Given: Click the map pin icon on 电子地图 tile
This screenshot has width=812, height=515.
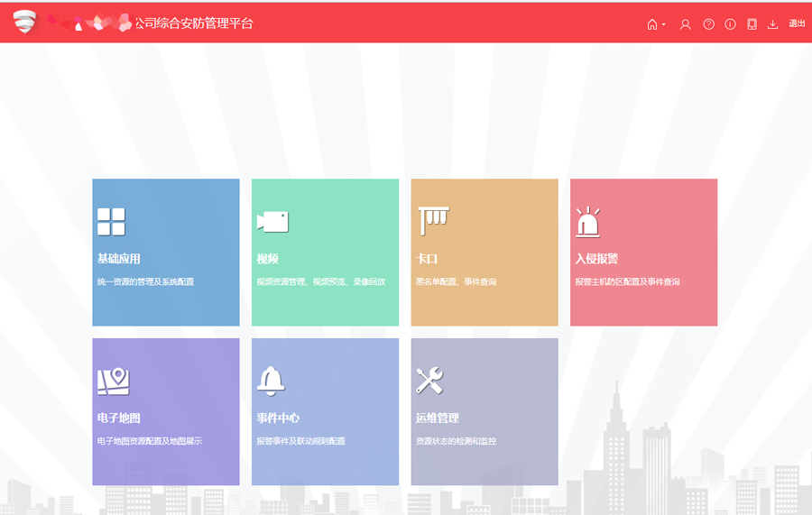Looking at the screenshot, I should click(114, 382).
